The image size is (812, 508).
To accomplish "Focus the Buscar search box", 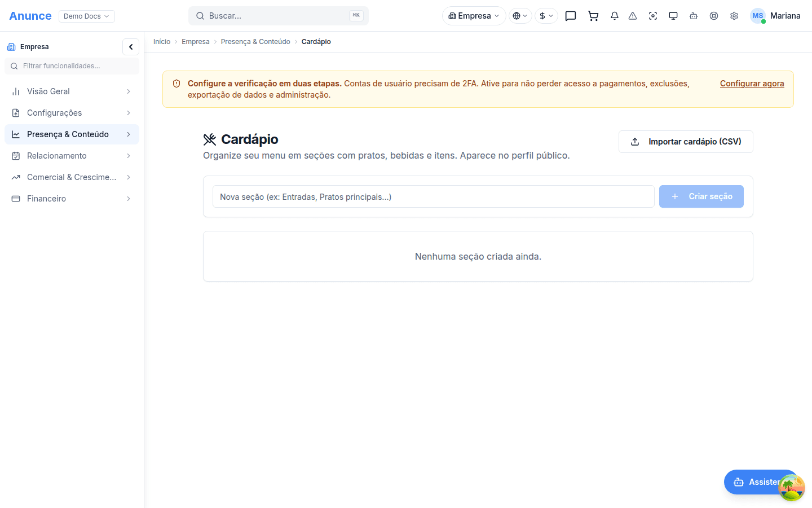I will pos(279,16).
